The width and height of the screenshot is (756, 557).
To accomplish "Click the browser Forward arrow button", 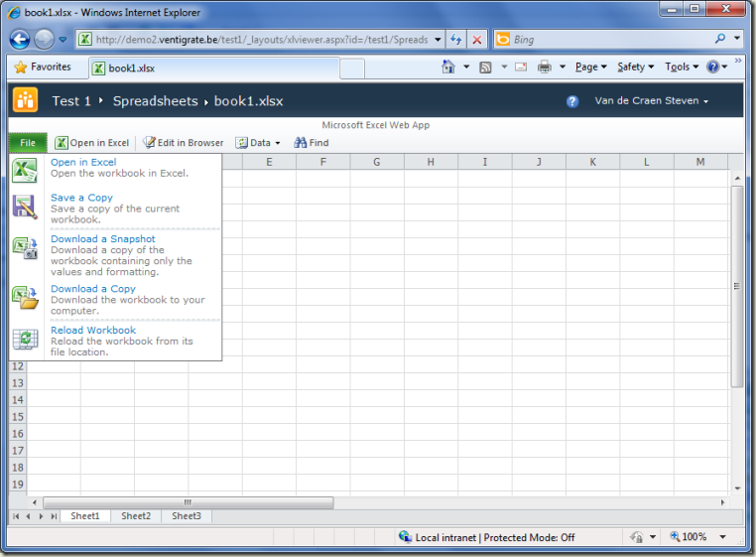I will tap(44, 40).
